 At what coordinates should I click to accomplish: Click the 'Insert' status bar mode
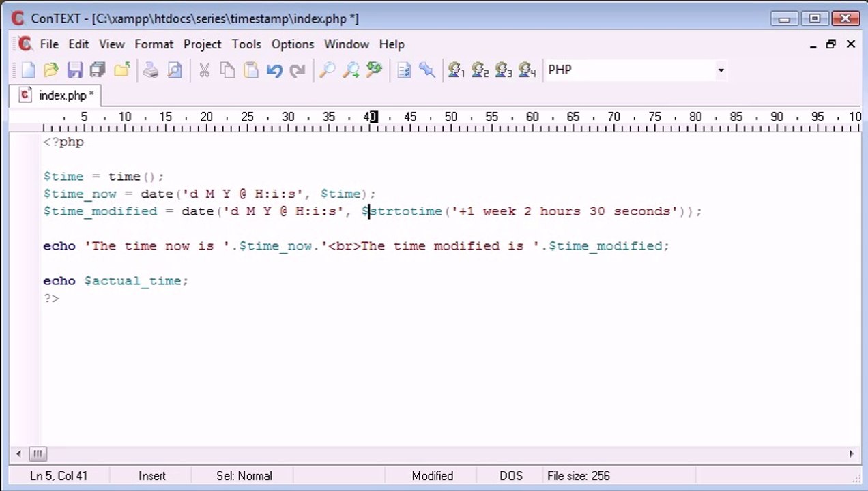click(152, 476)
